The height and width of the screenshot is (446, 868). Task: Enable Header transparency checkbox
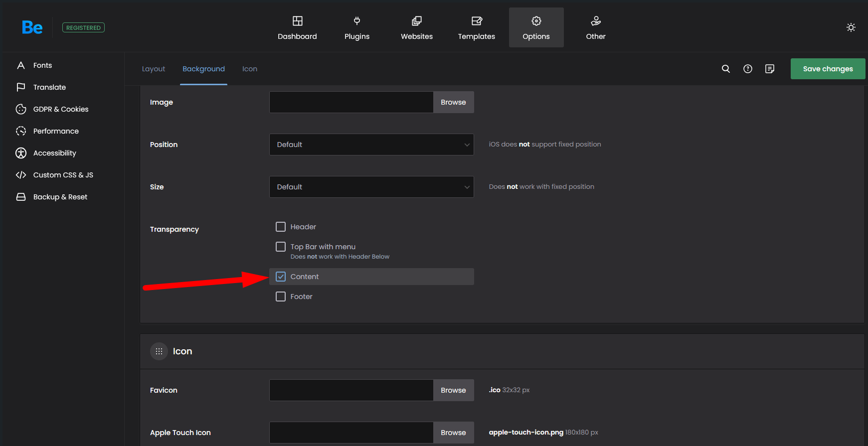pyautogui.click(x=281, y=227)
